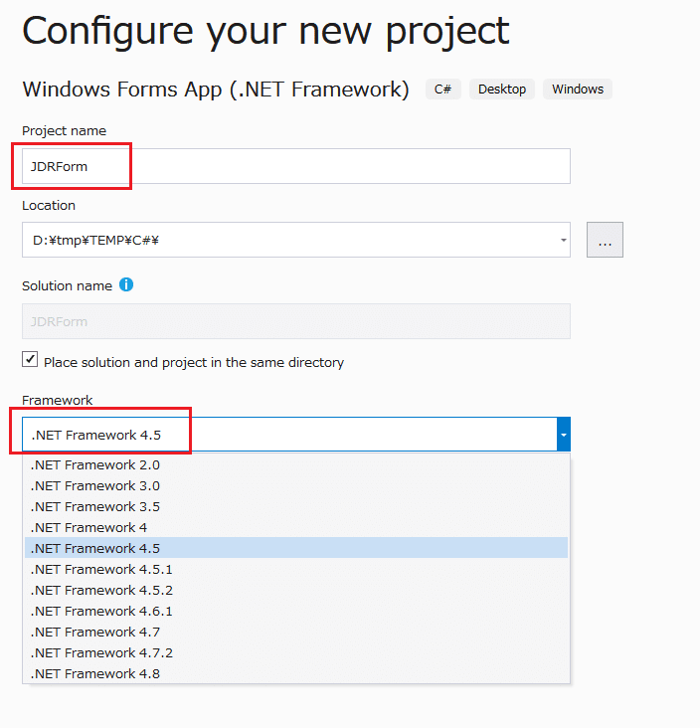700x728 pixels.
Task: Select .NET Framework 3.0 option
Action: pos(95,485)
